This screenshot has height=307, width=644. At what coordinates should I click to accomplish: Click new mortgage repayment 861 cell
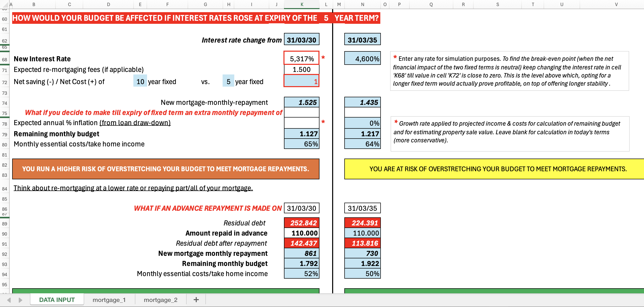click(x=301, y=253)
